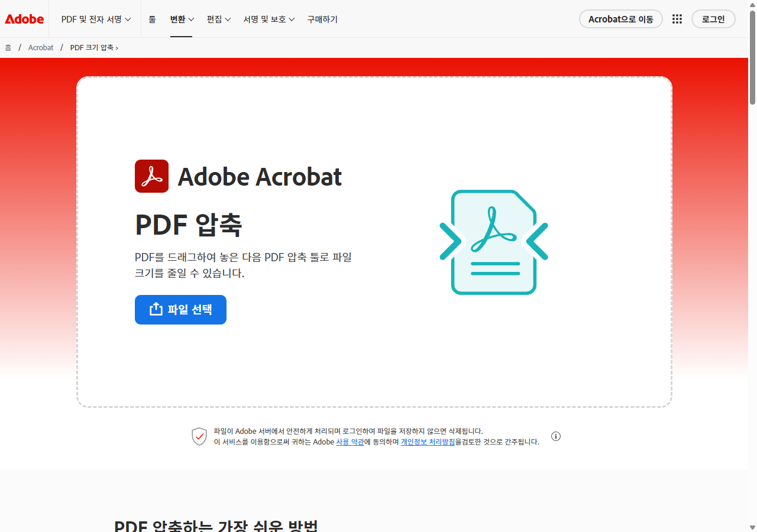The height and width of the screenshot is (532, 757).
Task: Open the 구매하기 menu item
Action: pos(322,18)
